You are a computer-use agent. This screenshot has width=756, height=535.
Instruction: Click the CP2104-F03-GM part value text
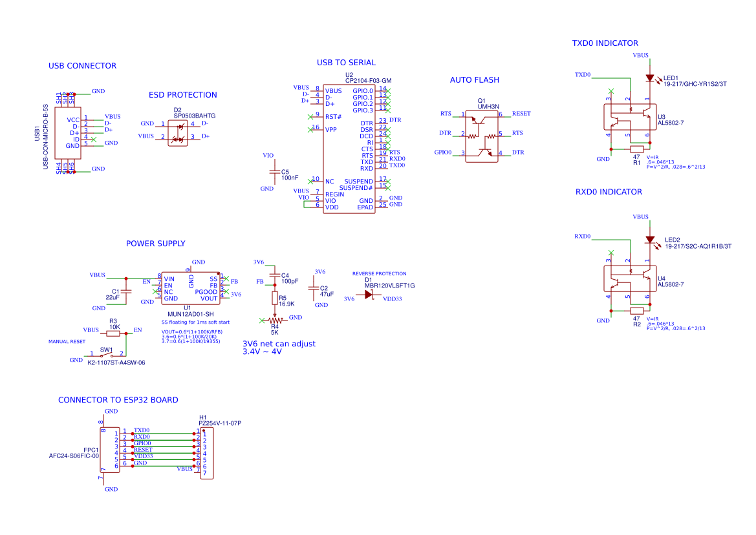369,81
